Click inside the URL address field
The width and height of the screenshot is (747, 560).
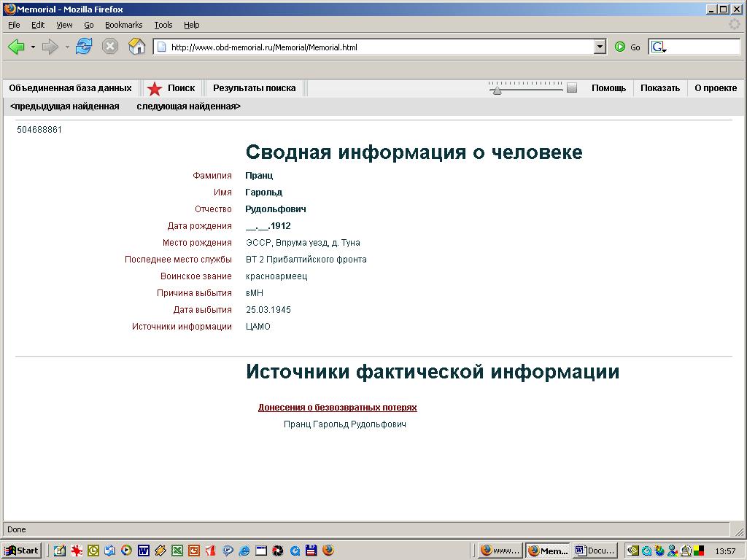379,47
